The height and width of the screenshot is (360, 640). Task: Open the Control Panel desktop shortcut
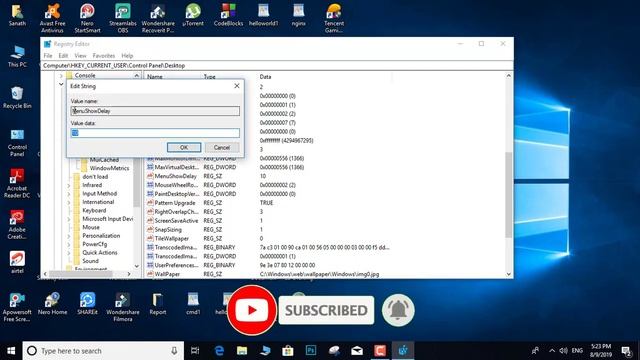pyautogui.click(x=17, y=143)
